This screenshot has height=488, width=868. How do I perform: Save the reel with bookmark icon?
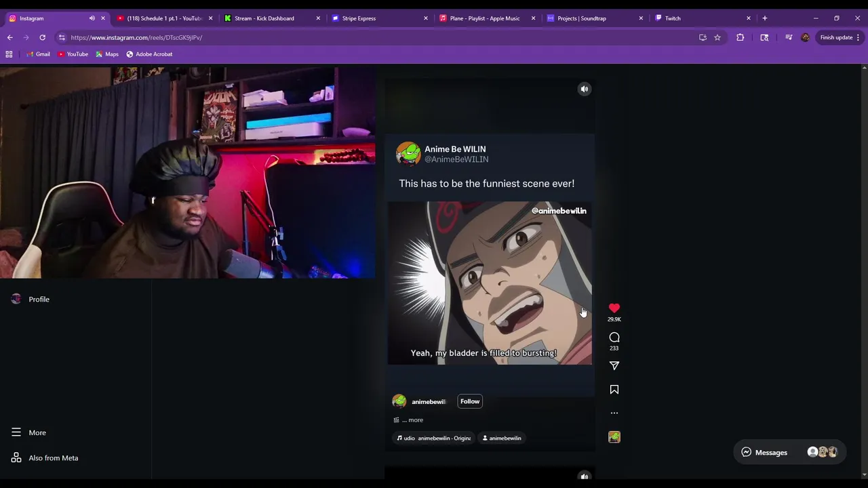[x=614, y=390]
